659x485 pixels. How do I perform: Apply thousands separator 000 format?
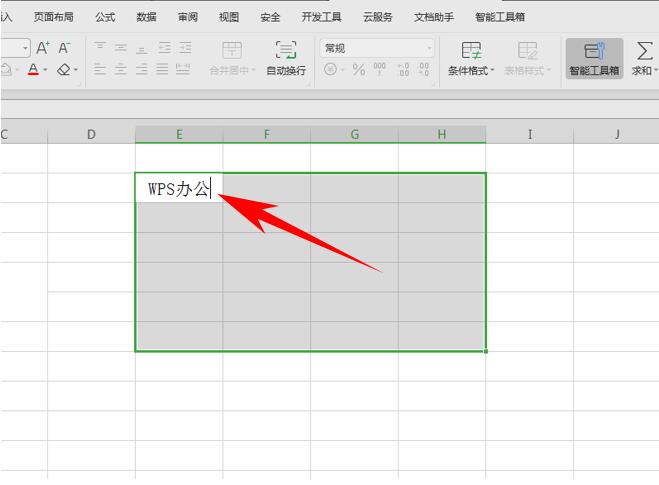click(380, 69)
